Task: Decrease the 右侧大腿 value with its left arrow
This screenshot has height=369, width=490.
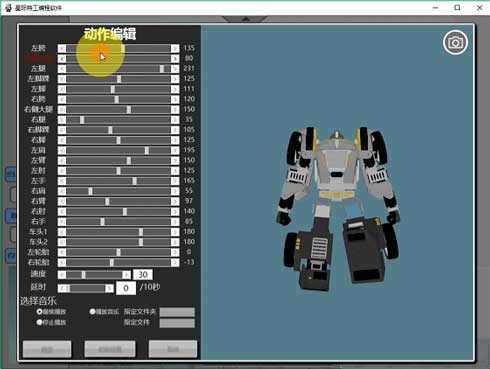Action: pos(62,110)
